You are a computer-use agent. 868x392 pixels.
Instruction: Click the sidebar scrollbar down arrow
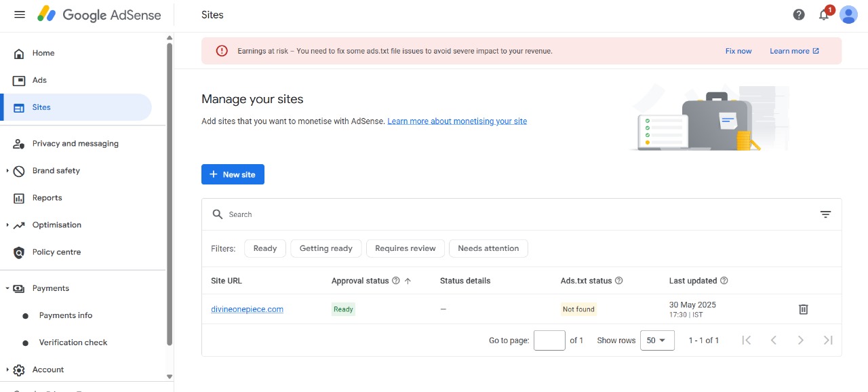(x=170, y=376)
